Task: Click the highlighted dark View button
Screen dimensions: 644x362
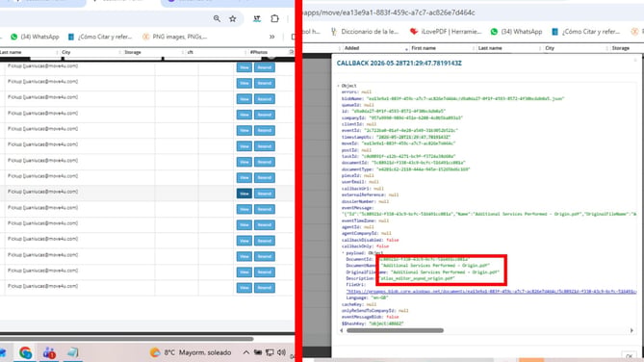Action: [x=244, y=194]
